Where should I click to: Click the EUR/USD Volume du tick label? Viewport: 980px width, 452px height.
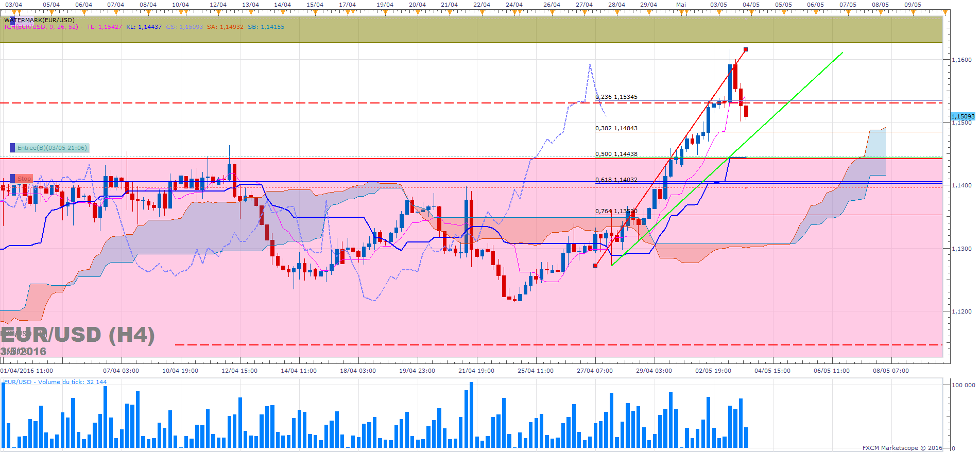click(55, 382)
